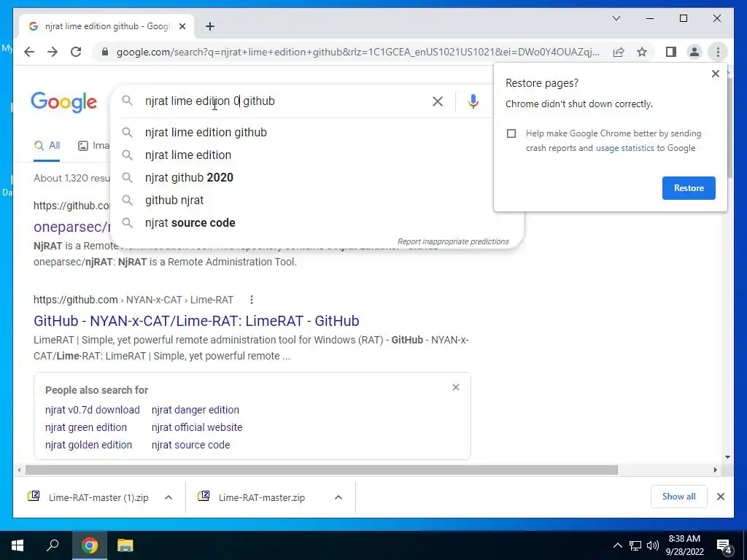Open the volume control icon
The height and width of the screenshot is (560, 747).
pos(653,545)
